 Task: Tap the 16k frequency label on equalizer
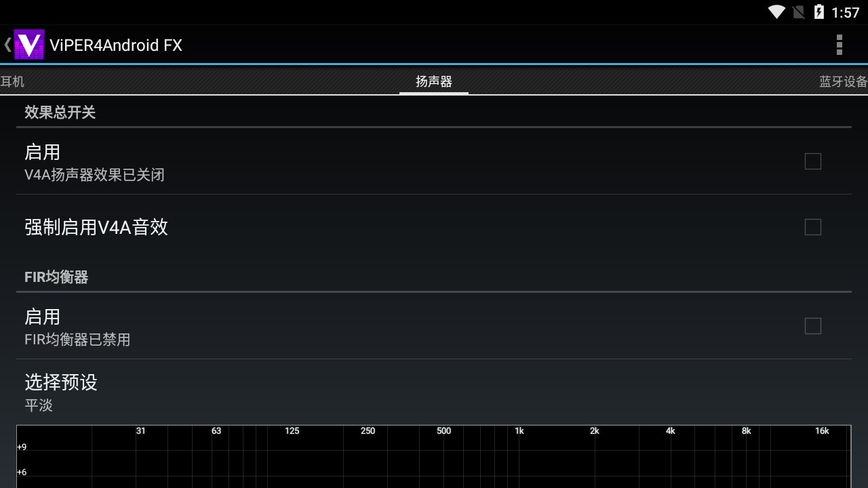[822, 431]
